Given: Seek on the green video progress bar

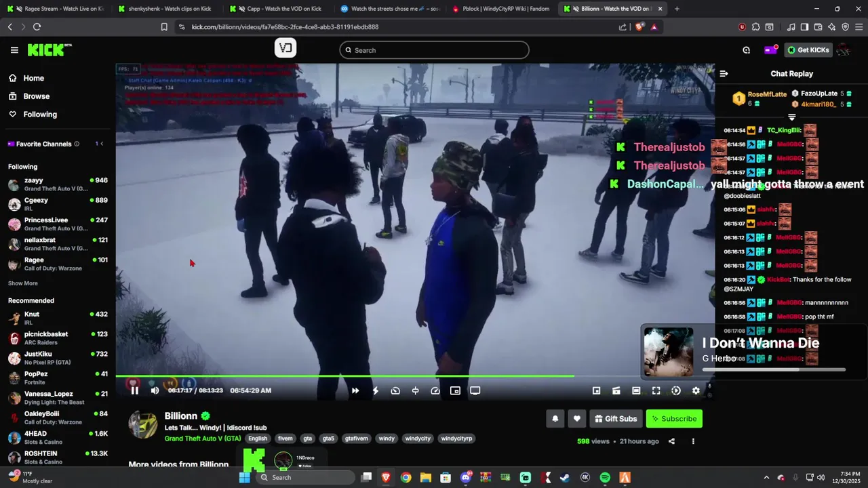Looking at the screenshot, I should coord(415,375).
